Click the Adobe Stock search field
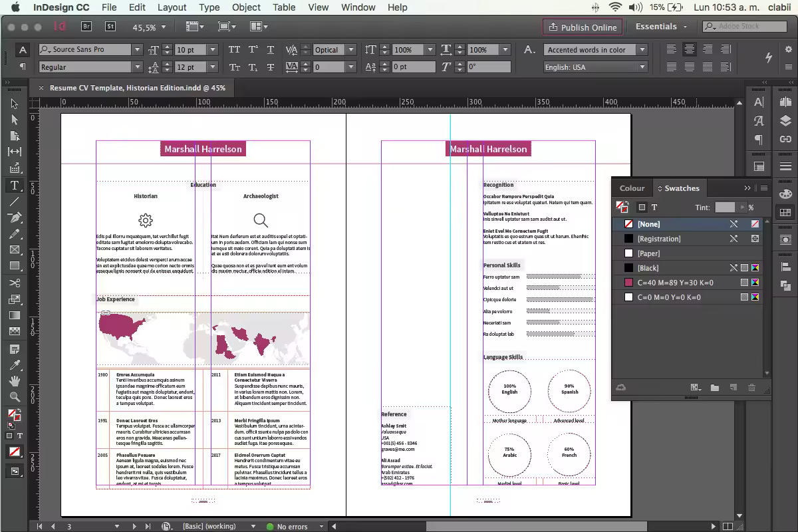This screenshot has height=532, width=798. pyautogui.click(x=744, y=27)
